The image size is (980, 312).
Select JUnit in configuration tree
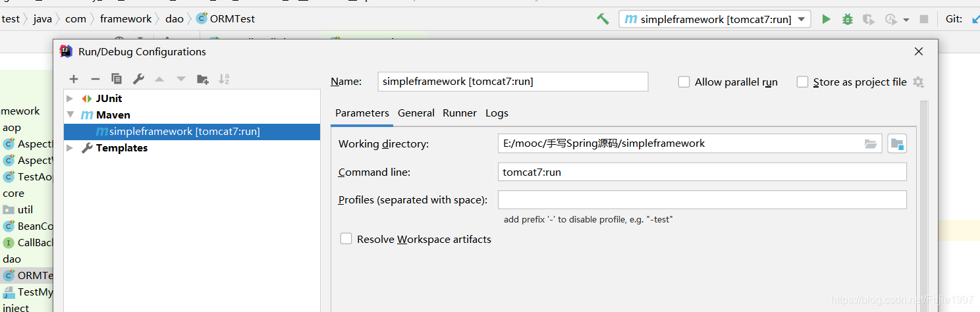[x=109, y=99]
